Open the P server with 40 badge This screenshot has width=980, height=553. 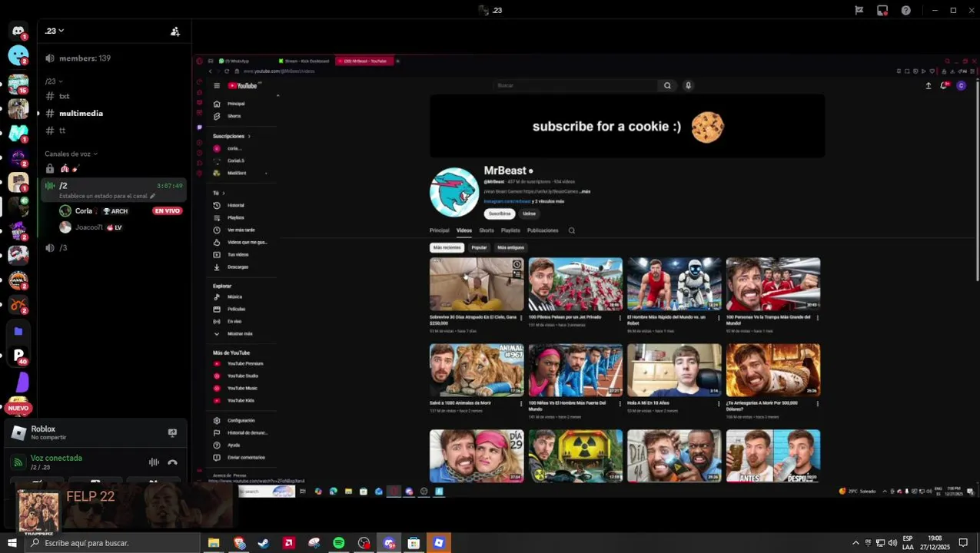(18, 356)
